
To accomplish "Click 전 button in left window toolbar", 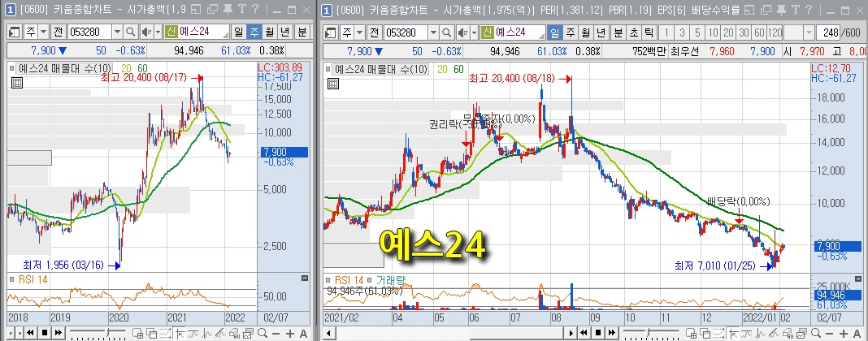I will coord(59,32).
